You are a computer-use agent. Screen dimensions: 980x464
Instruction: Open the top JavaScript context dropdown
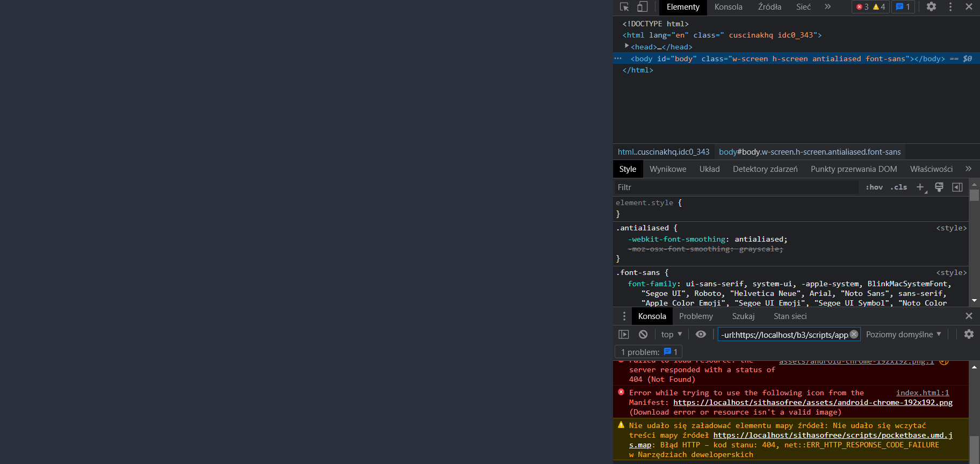(672, 334)
